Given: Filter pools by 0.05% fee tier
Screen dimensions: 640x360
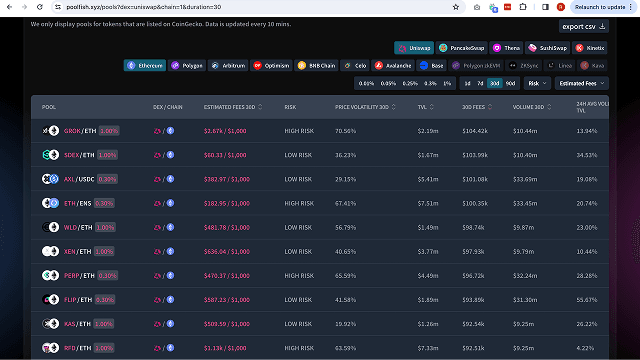Looking at the screenshot, I should tap(388, 83).
